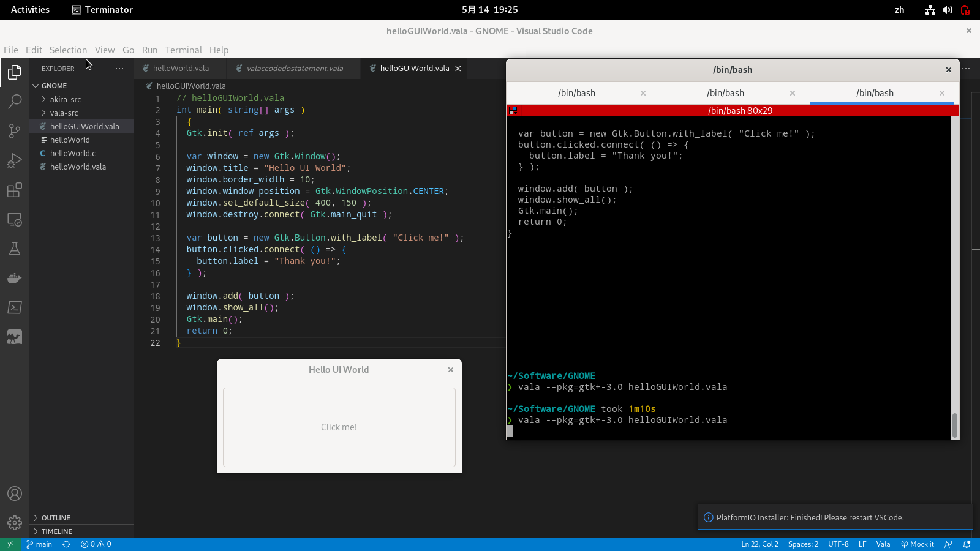Switch to valaccodedostatement.vala tab
Screen dimensions: 980x551
point(295,69)
